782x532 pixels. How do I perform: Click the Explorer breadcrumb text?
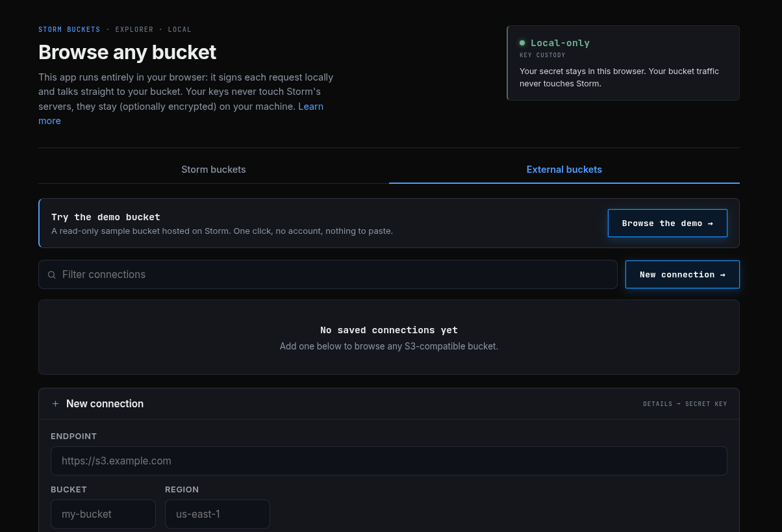click(x=134, y=30)
